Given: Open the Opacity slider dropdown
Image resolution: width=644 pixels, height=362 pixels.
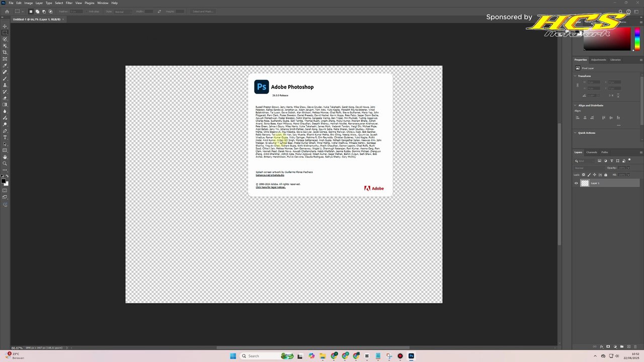Looking at the screenshot, I should 628,168.
